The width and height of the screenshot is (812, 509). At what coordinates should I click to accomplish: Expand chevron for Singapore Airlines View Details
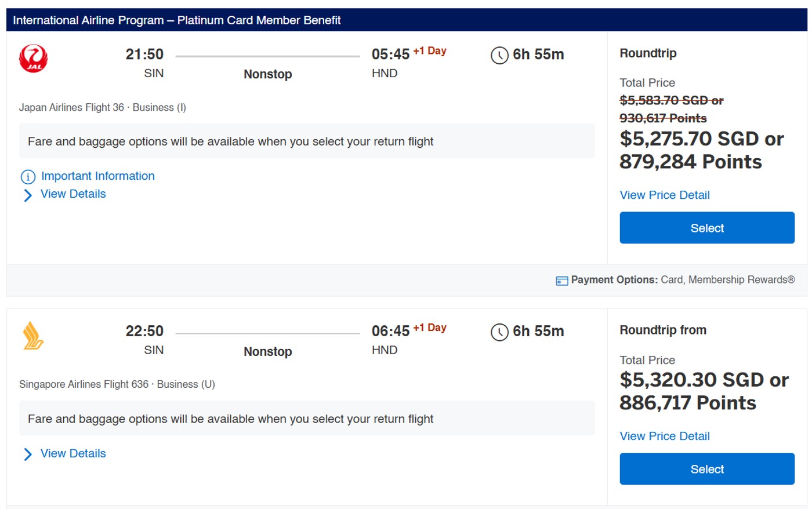coord(27,455)
